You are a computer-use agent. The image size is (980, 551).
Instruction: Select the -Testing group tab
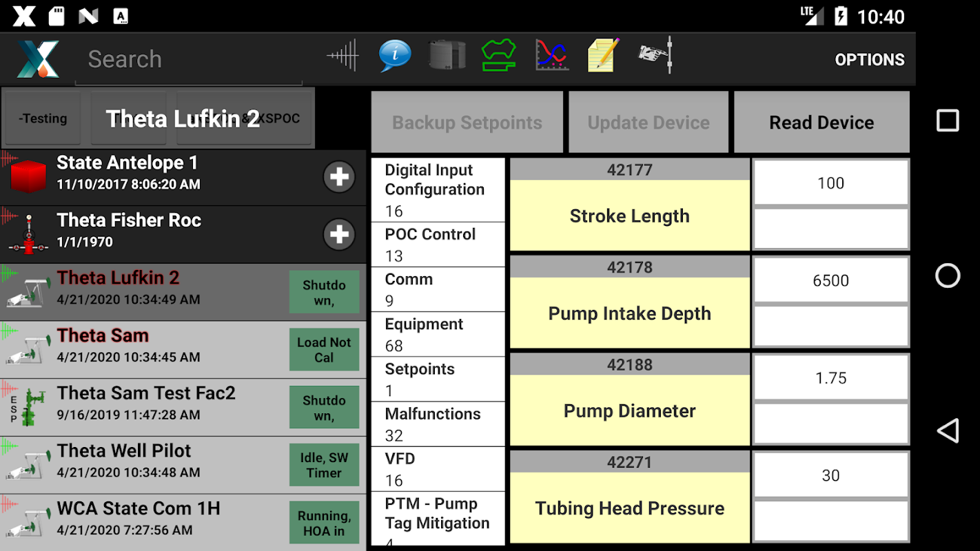click(43, 118)
